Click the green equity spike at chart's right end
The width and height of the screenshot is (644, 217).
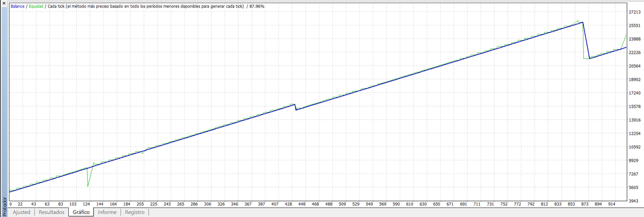tap(626, 36)
